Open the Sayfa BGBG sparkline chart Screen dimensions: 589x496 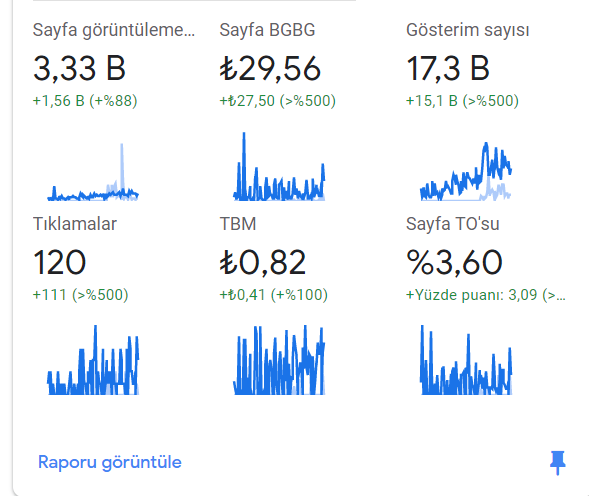coord(279,166)
